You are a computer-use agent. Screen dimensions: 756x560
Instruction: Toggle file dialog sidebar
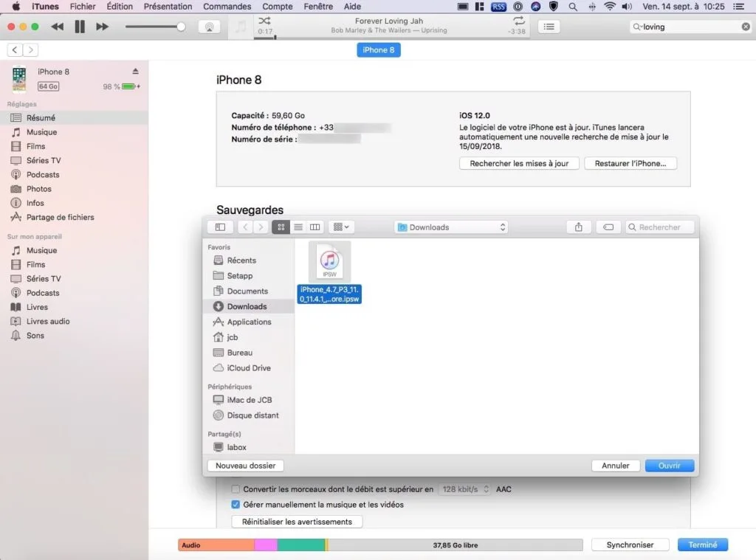pos(220,227)
